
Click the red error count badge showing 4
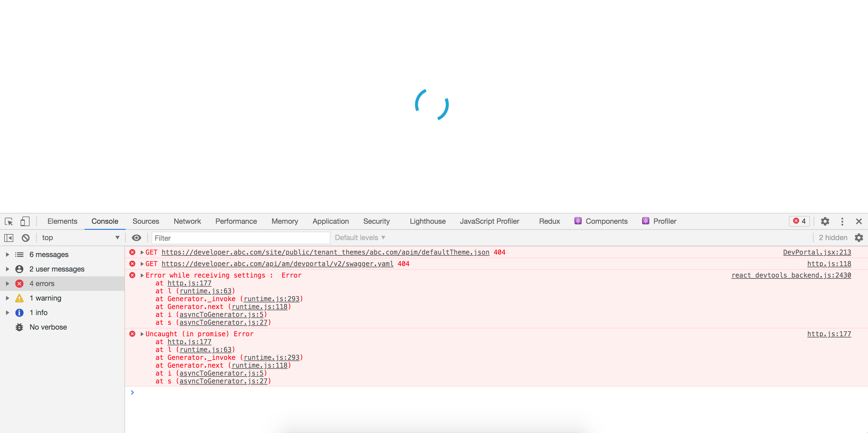799,221
